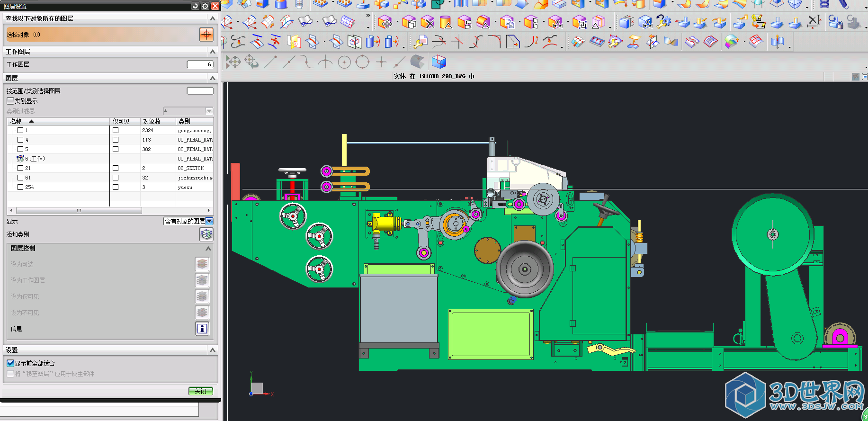Image resolution: width=868 pixels, height=421 pixels.
Task: Collapse the 查找以下对象所在的图层 section
Action: (213, 18)
